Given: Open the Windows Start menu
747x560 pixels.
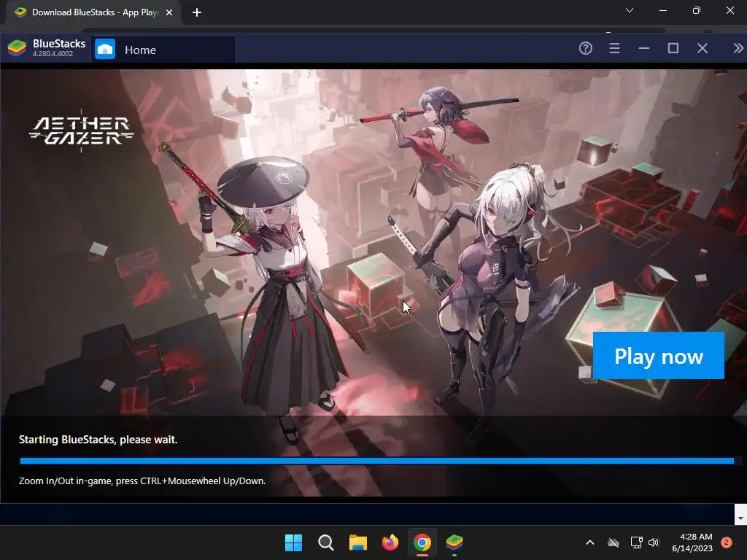Looking at the screenshot, I should [x=293, y=542].
